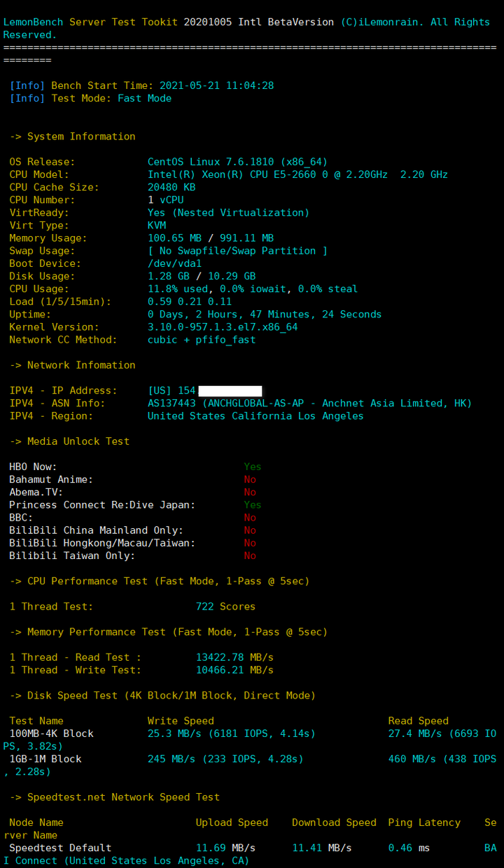504x868 pixels.
Task: Select the '722 Scores' CPU result
Action: (225, 607)
